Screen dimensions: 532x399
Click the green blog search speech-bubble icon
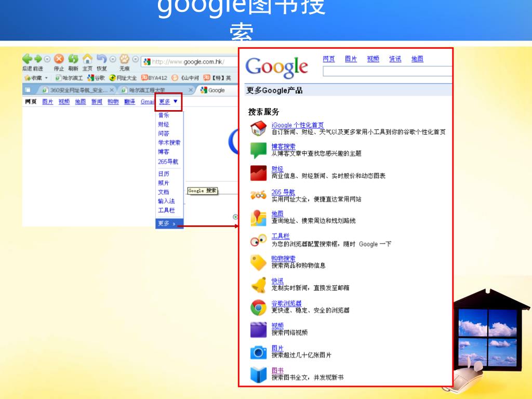[x=259, y=150]
